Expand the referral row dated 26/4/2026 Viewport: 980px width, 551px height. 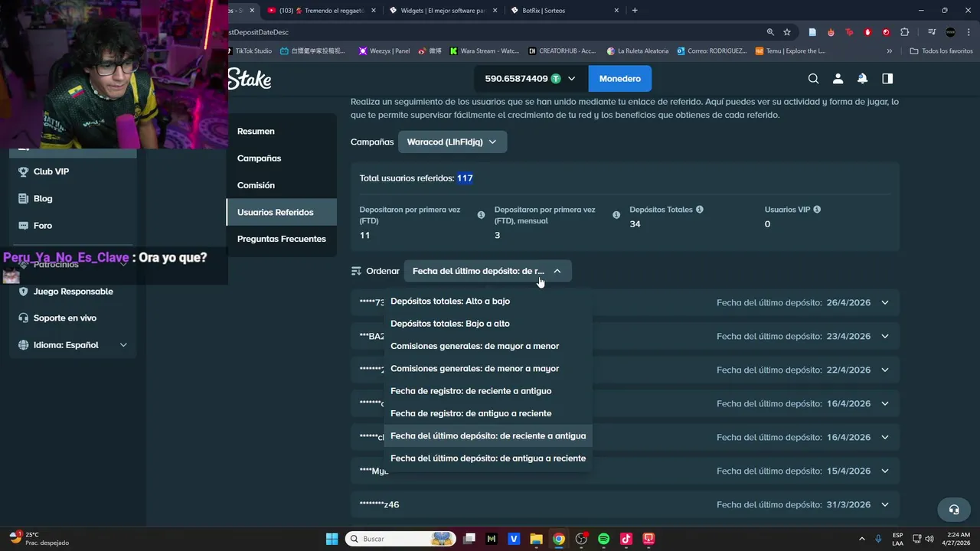tap(885, 302)
